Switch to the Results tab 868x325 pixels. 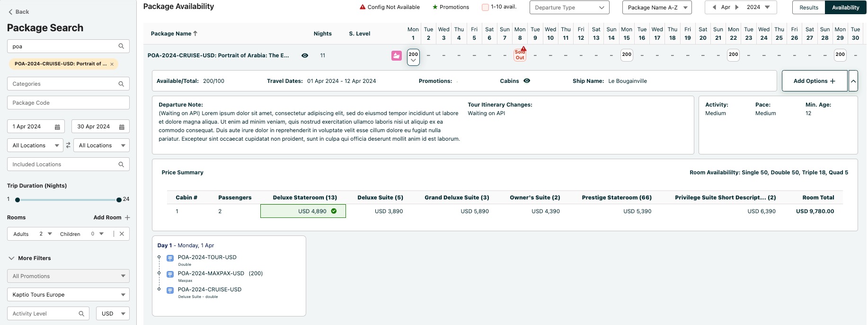coord(808,8)
